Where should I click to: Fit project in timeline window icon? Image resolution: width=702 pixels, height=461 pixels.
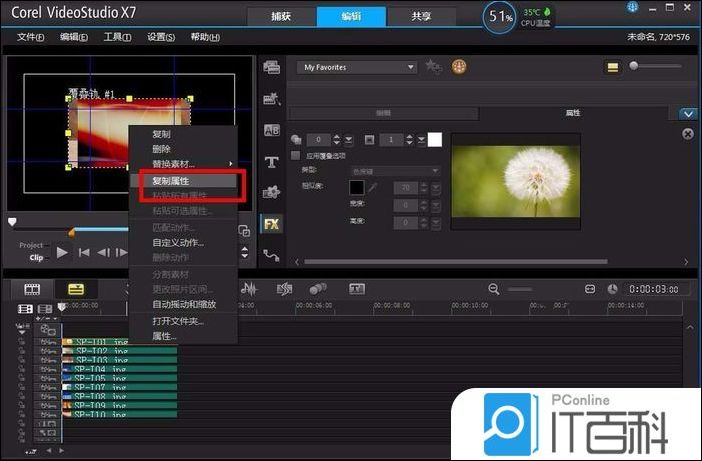pos(590,289)
